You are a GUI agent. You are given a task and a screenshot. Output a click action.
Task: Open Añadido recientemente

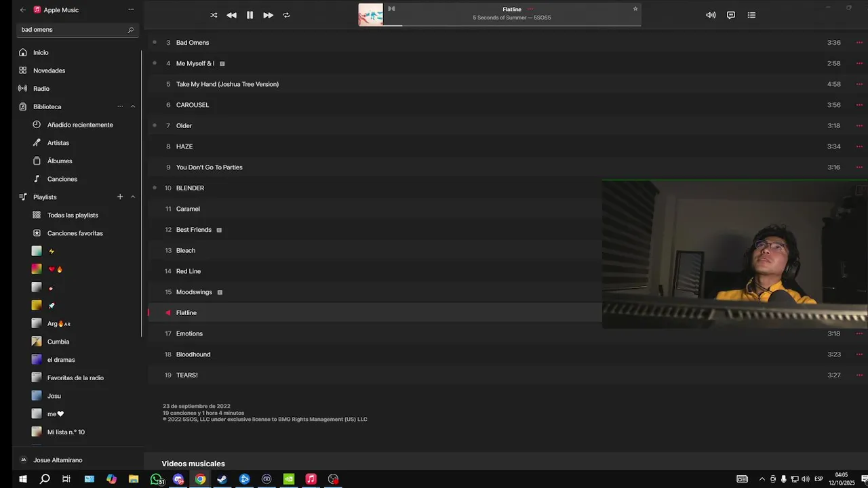80,125
